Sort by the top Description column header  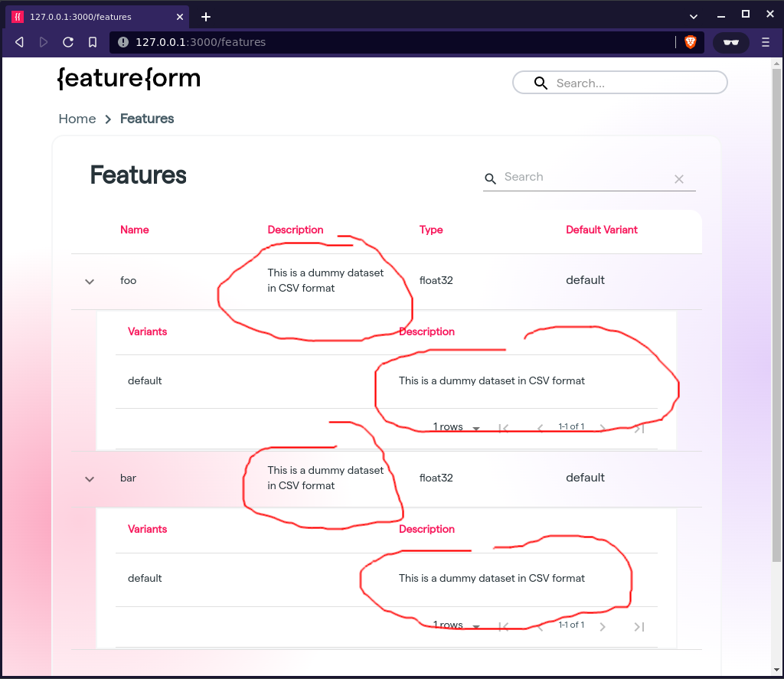coord(296,230)
